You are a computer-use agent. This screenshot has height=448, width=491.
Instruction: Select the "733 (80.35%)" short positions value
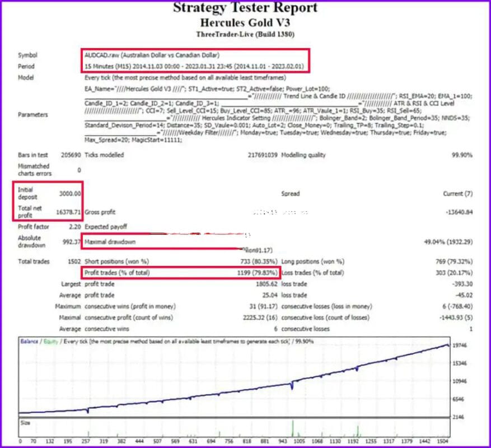coord(259,262)
